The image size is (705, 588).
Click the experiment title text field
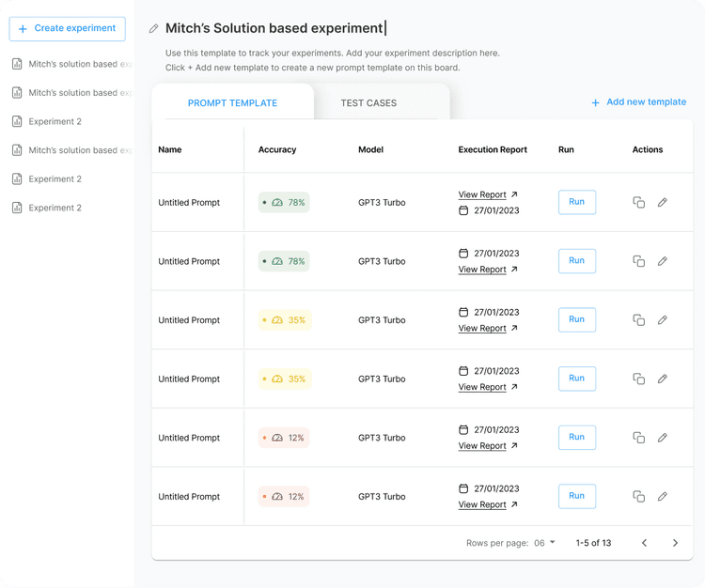point(274,29)
